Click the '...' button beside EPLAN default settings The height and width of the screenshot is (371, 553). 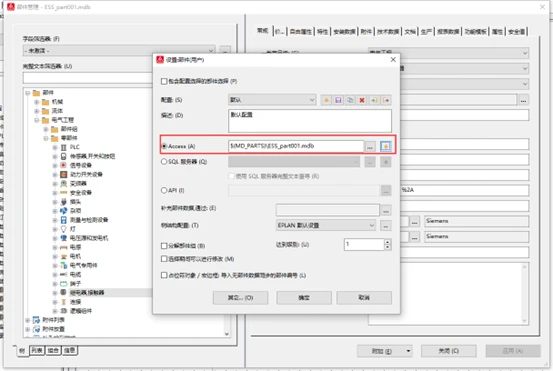386,225
